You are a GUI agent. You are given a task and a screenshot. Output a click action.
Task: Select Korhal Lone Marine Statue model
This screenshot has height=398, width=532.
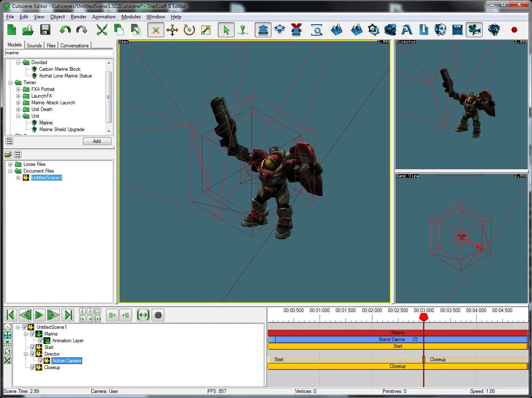coord(65,76)
